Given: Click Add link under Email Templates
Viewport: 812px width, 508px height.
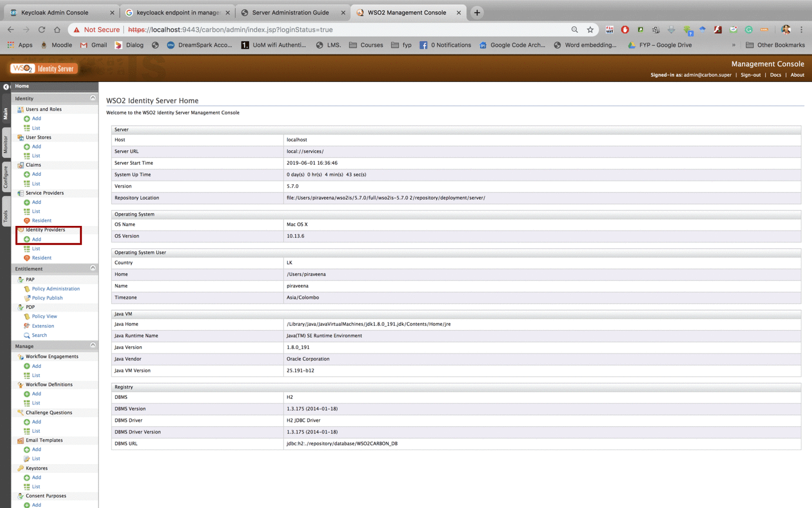Looking at the screenshot, I should pos(36,450).
